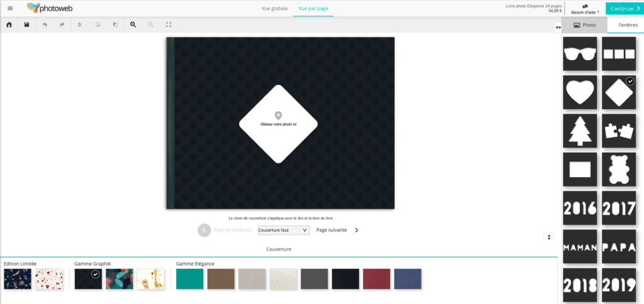
Task: Save project with the floppy disk icon
Action: pyautogui.click(x=26, y=24)
